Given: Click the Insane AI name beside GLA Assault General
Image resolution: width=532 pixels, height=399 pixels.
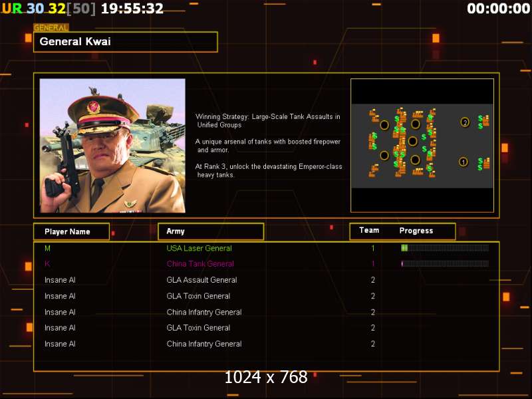Looking at the screenshot, I should (60, 280).
